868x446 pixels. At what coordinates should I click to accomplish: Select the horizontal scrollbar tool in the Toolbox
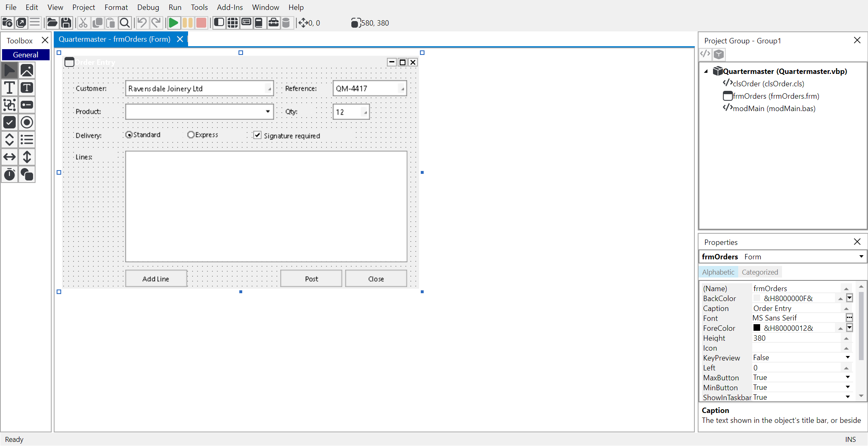10,157
